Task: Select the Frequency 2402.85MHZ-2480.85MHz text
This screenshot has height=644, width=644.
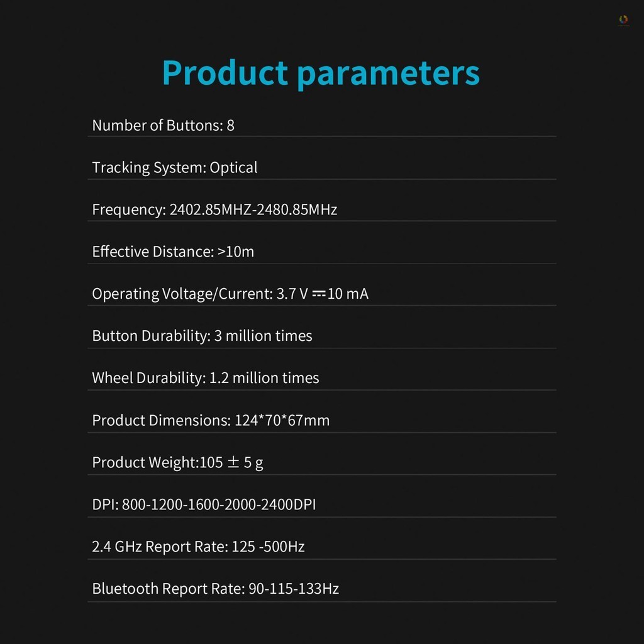Action: [214, 209]
